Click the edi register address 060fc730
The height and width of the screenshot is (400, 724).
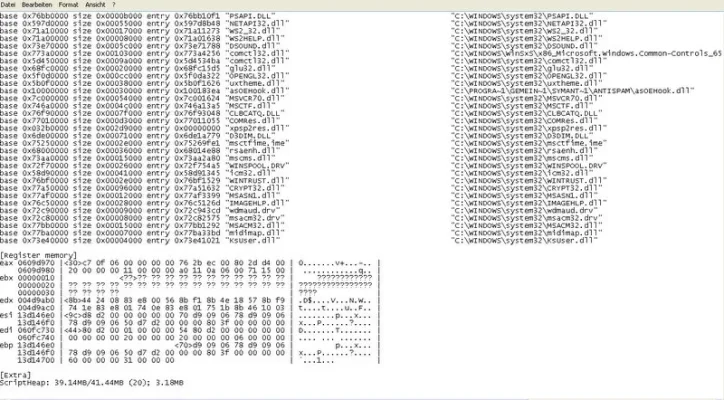[36, 330]
